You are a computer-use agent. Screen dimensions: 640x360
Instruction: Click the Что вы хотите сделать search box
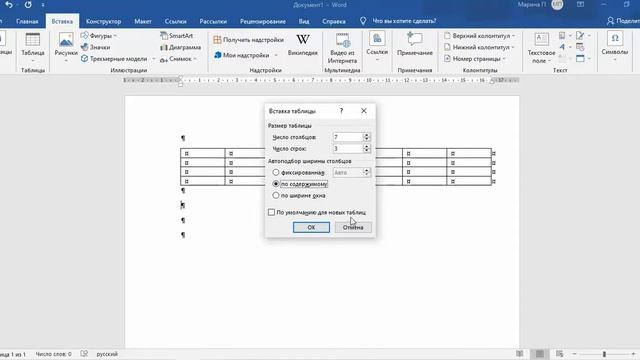click(404, 21)
